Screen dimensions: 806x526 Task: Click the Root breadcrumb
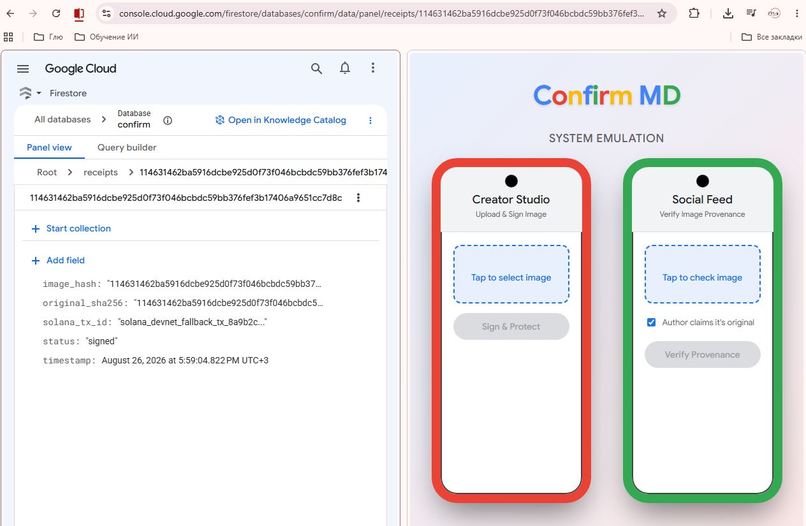point(47,172)
